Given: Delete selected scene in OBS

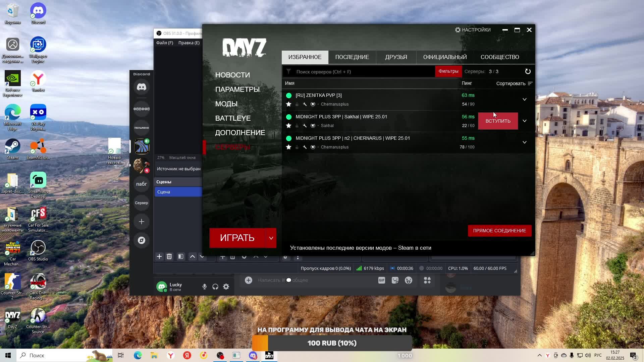Looking at the screenshot, I should click(x=169, y=257).
